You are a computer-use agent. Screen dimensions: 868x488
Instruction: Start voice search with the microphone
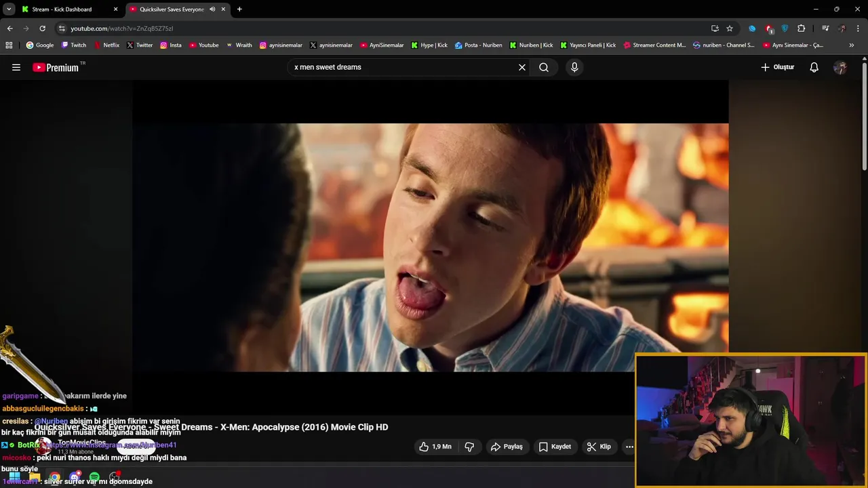[x=574, y=67]
